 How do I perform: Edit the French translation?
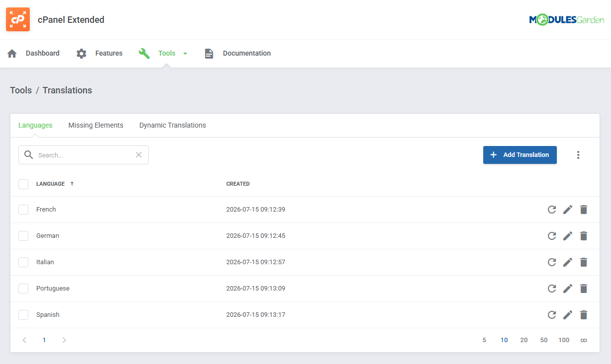tap(568, 210)
